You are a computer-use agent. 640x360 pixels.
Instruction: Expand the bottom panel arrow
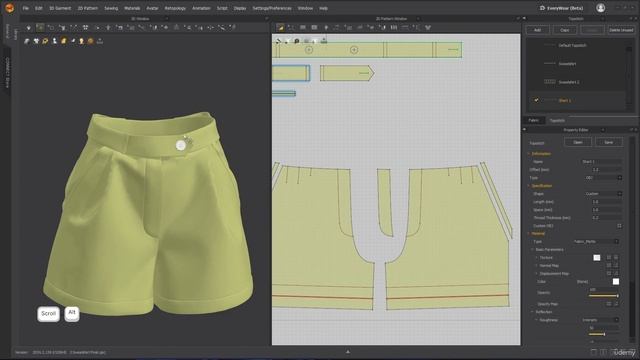tap(348, 351)
